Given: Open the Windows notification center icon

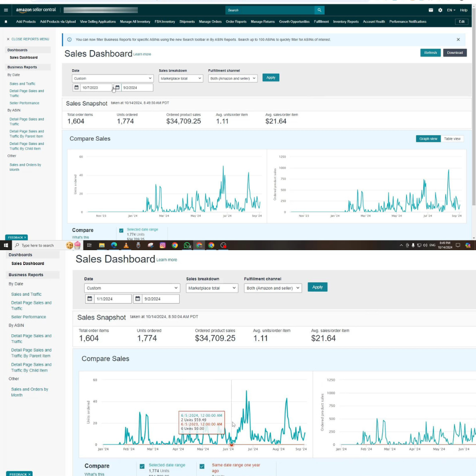Looking at the screenshot, I should (x=458, y=245).
